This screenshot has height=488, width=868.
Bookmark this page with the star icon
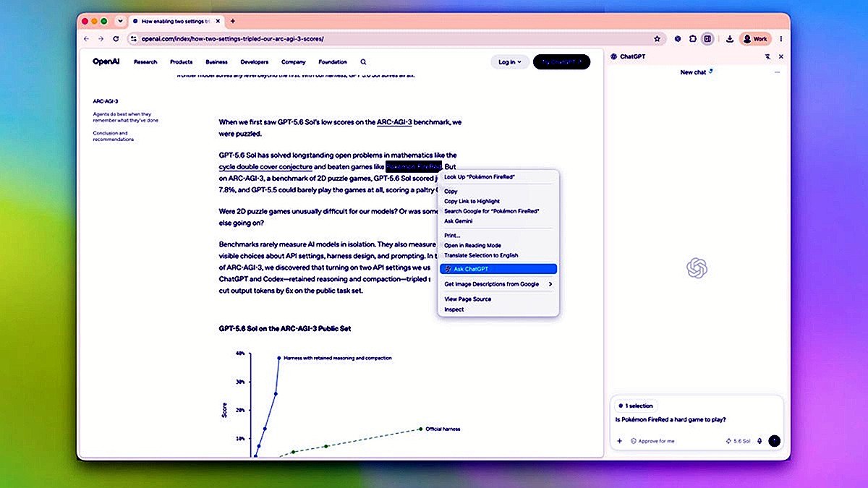(x=657, y=38)
